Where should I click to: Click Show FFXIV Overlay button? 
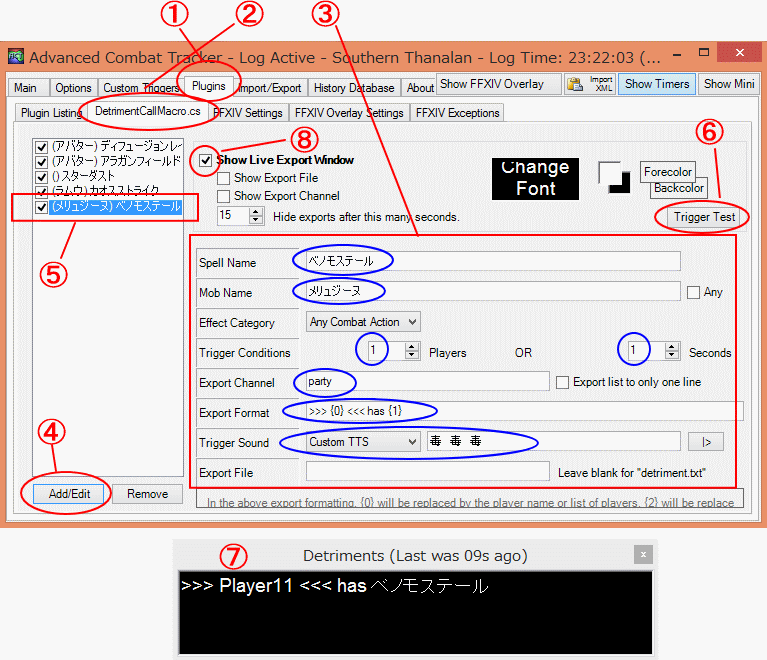click(498, 84)
